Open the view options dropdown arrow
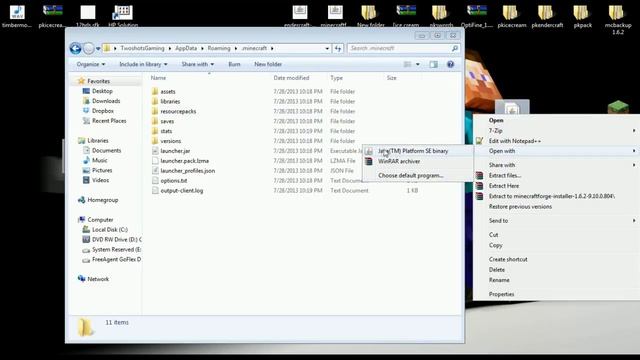 [418, 64]
